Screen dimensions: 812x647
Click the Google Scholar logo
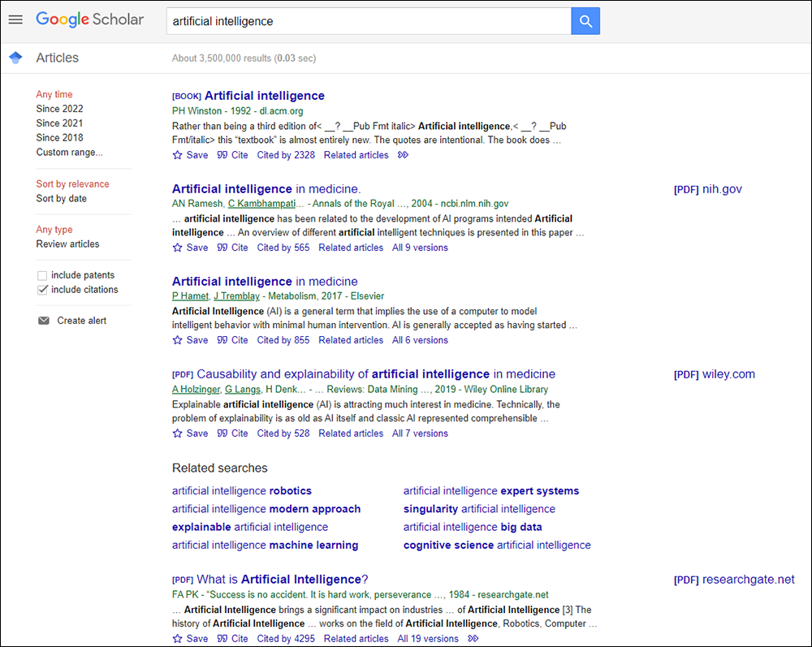(89, 19)
